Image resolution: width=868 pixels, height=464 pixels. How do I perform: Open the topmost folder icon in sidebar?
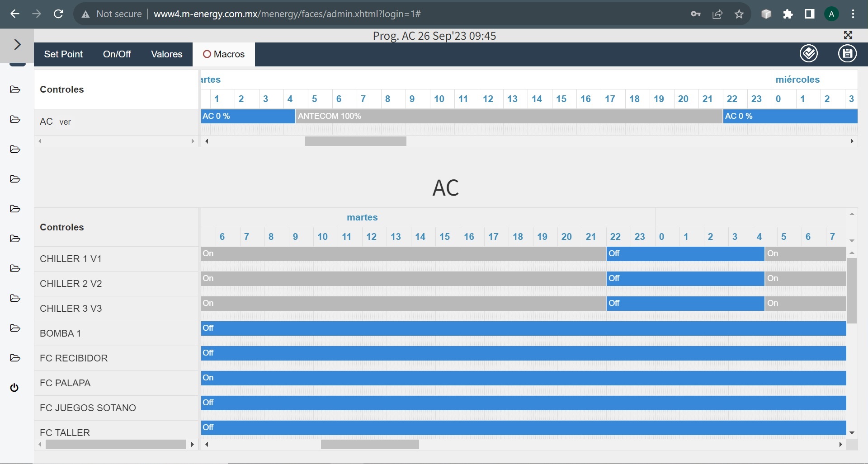pos(15,89)
